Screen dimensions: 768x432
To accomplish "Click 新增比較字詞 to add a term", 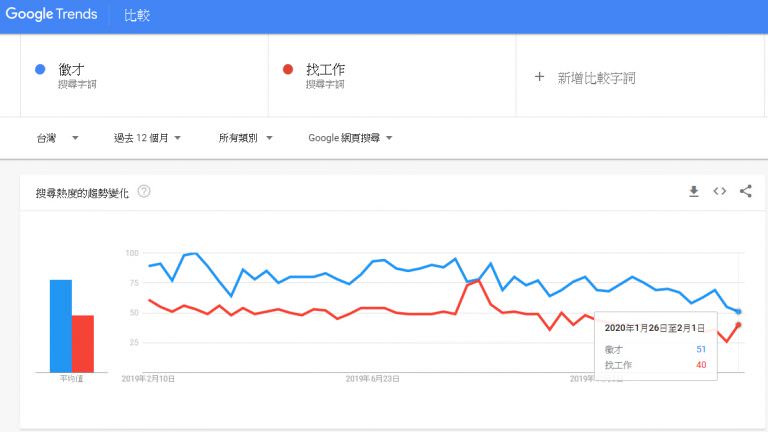I will click(596, 78).
